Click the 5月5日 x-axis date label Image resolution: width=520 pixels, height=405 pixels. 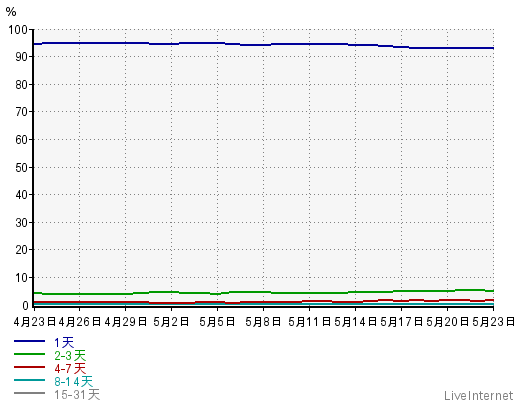[217, 322]
